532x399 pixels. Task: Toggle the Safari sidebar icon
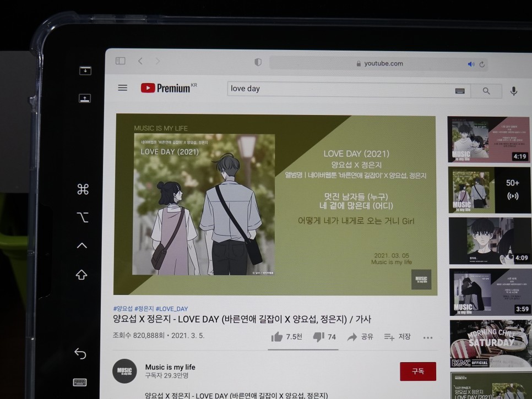pyautogui.click(x=121, y=61)
